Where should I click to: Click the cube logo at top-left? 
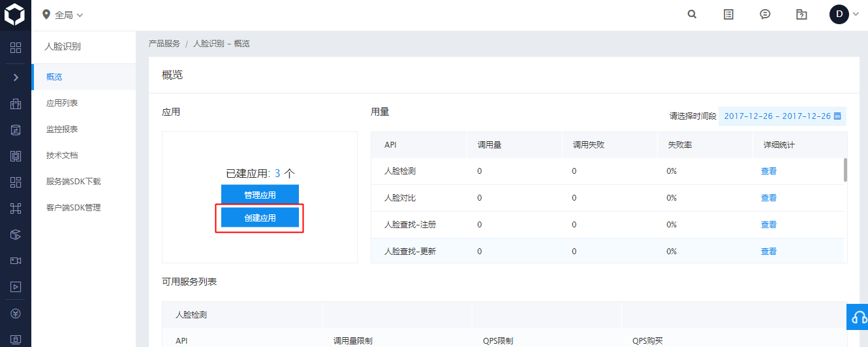pyautogui.click(x=14, y=14)
